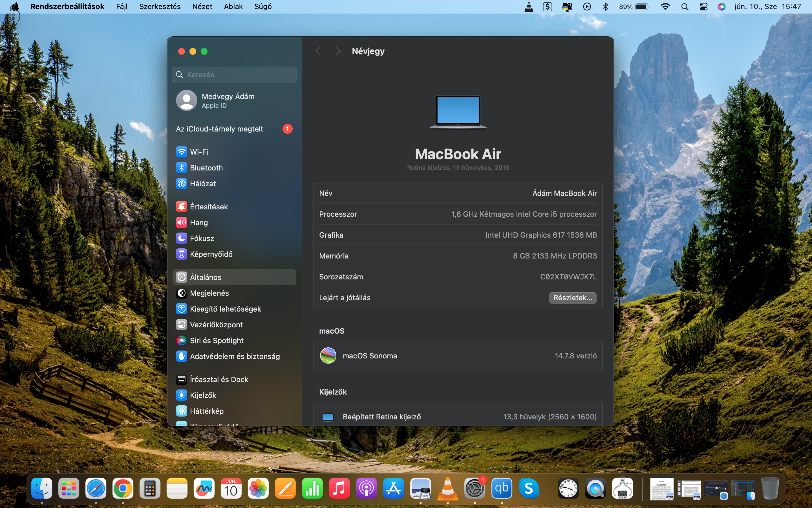
Task: Click the Bluetooth menu bar icon
Action: point(605,7)
